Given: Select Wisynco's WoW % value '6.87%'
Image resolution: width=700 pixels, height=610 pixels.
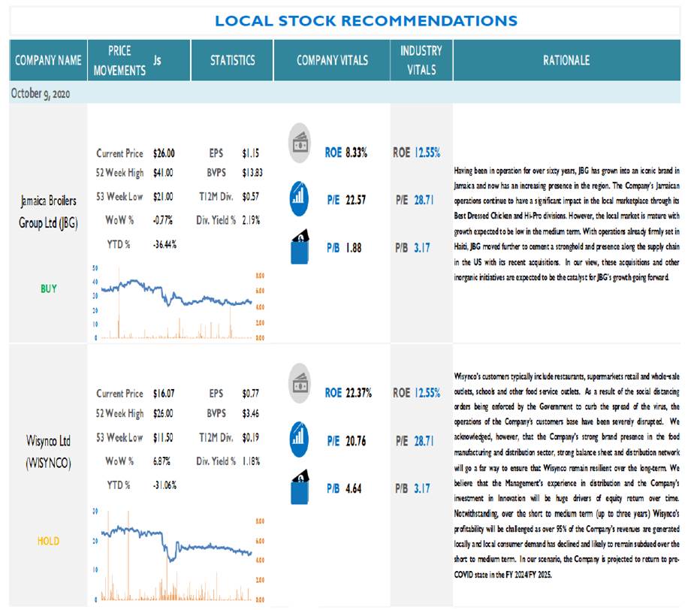Looking at the screenshot, I should coord(161,461).
